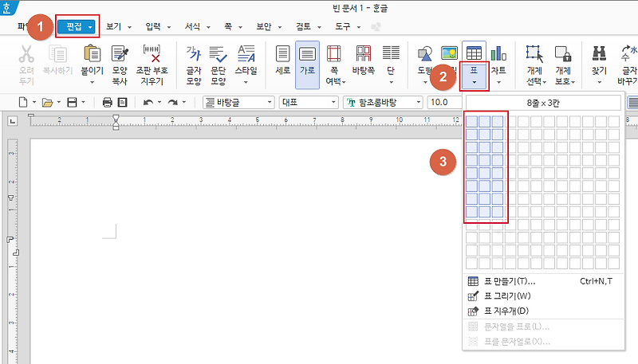Click the tab-type selector on the ruler

coord(13,120)
